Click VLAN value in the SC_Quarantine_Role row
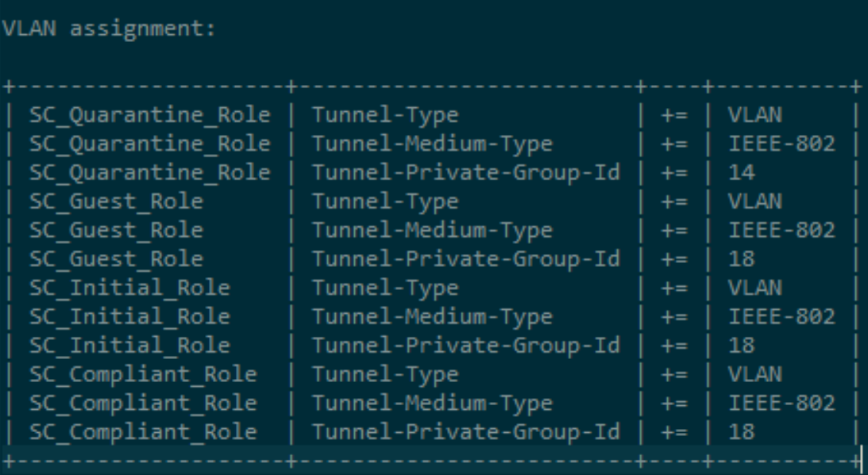The image size is (868, 475). click(754, 115)
